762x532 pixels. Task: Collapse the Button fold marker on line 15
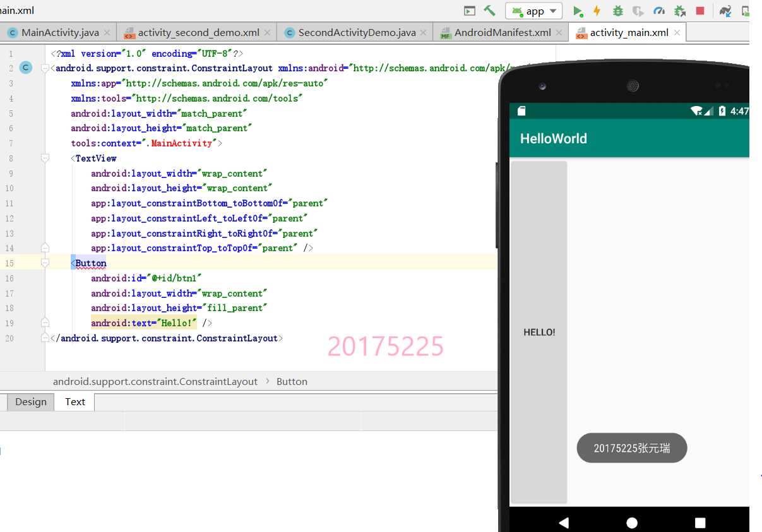click(45, 263)
